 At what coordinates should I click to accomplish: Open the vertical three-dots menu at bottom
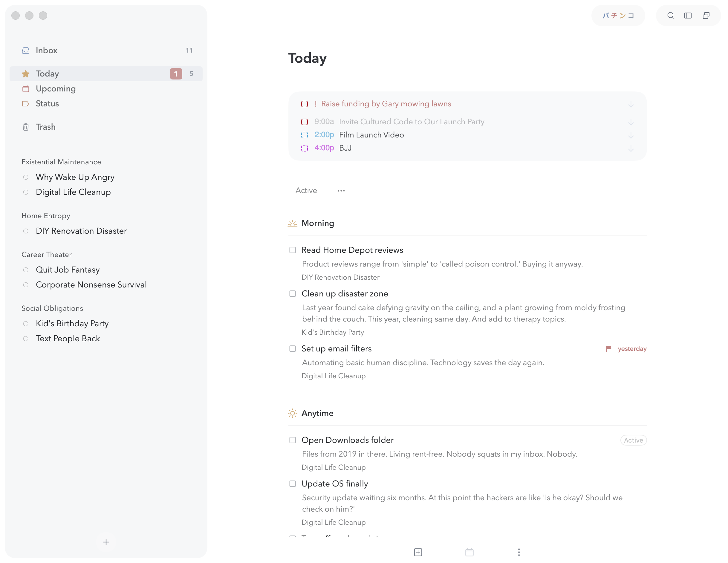[519, 552]
